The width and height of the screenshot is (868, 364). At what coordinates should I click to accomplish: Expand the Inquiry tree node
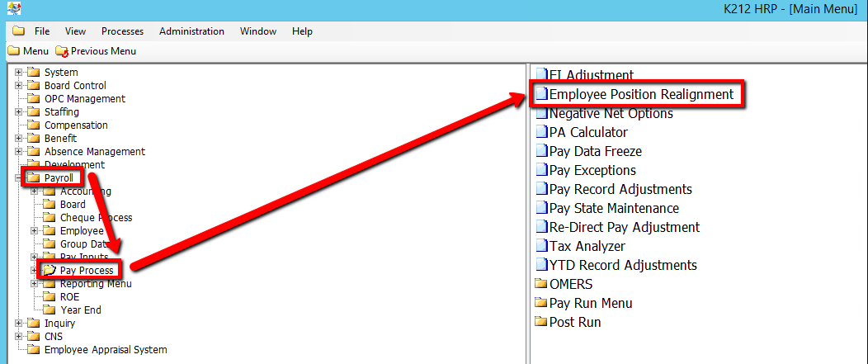click(x=19, y=324)
